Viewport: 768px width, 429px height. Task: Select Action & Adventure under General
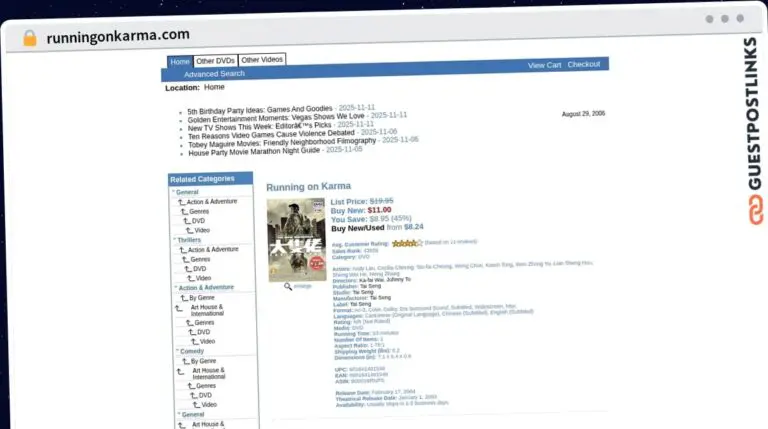coord(212,202)
